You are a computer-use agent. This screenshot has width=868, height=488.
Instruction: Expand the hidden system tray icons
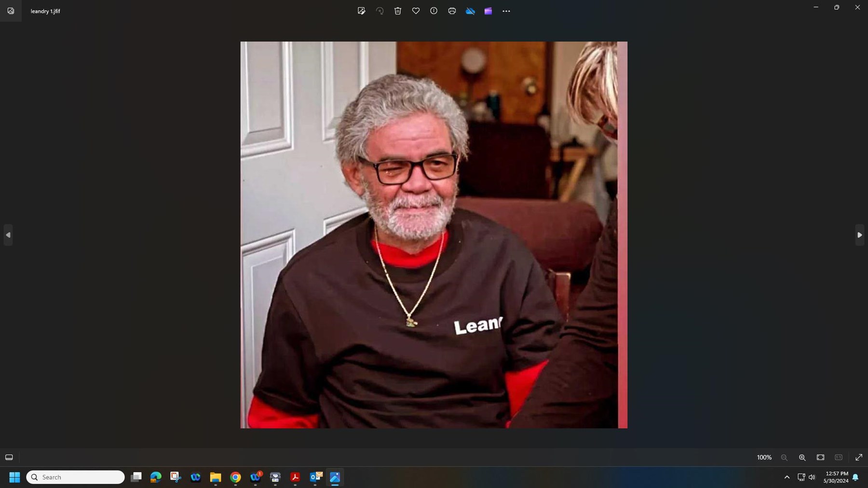(786, 476)
